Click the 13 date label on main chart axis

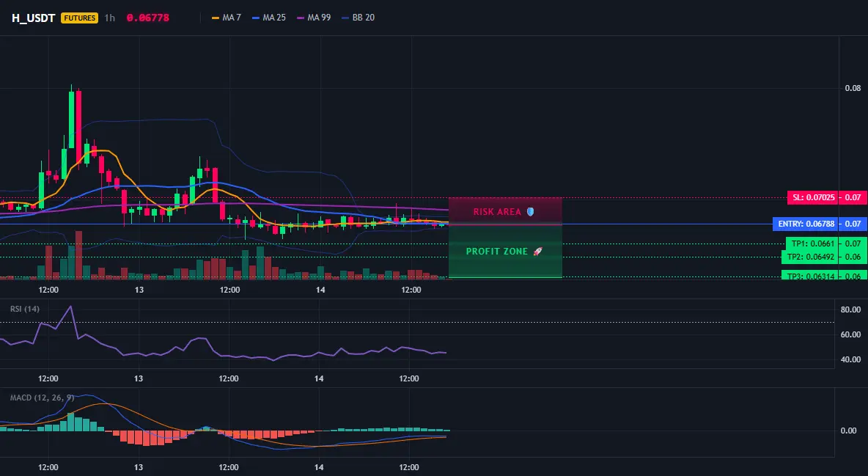(x=139, y=290)
